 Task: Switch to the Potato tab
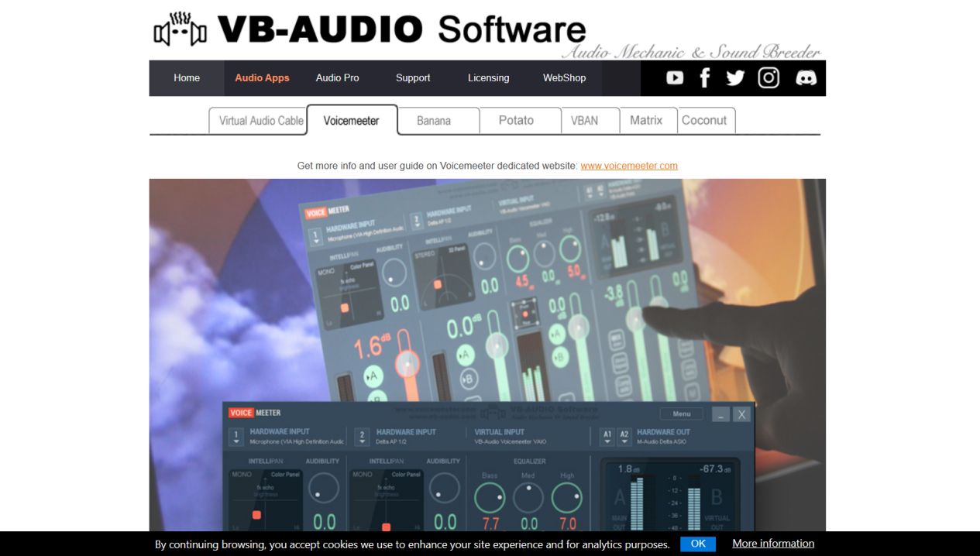coord(520,121)
